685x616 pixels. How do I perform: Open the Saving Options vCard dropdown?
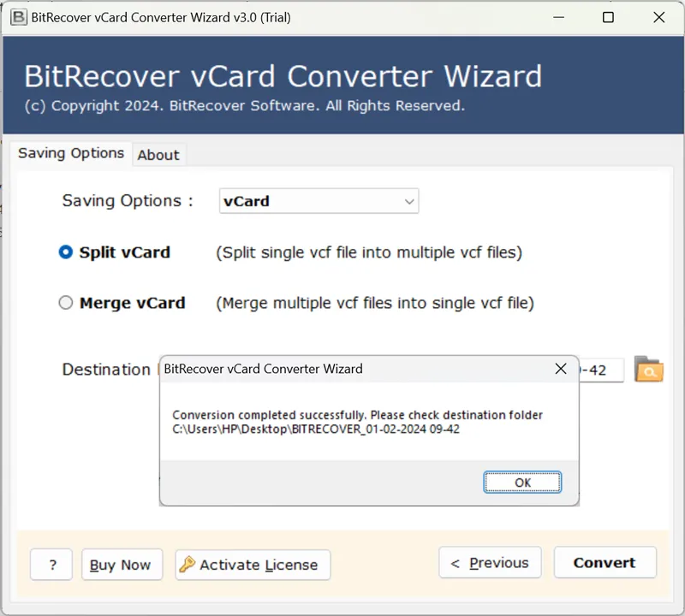point(319,201)
